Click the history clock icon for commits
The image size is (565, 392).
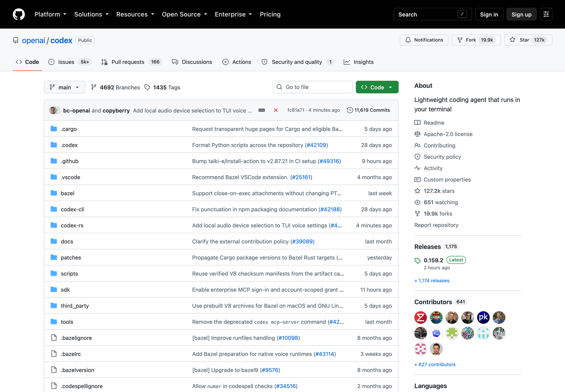click(x=350, y=110)
